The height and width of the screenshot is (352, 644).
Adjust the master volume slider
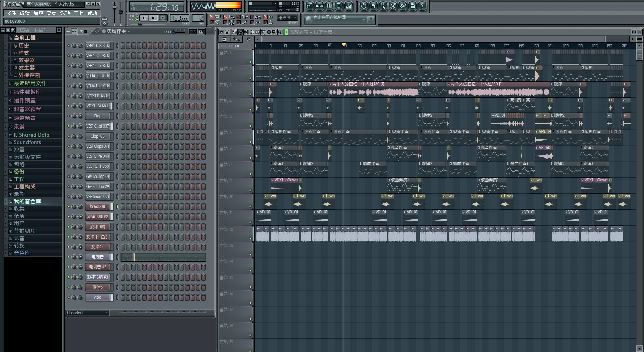pos(114,13)
